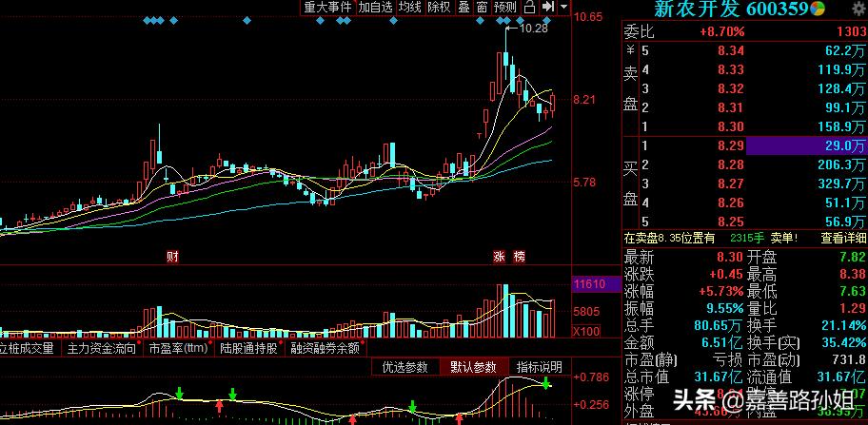Viewport: 868px width, 425px height.
Task: Open settings gear in the quote panel
Action: click(x=860, y=10)
